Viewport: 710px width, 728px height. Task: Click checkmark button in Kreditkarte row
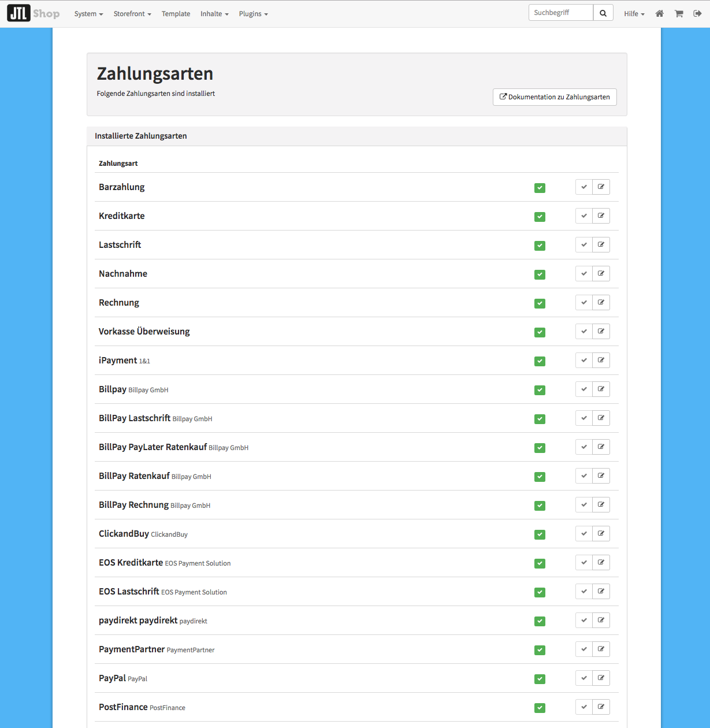[584, 216]
